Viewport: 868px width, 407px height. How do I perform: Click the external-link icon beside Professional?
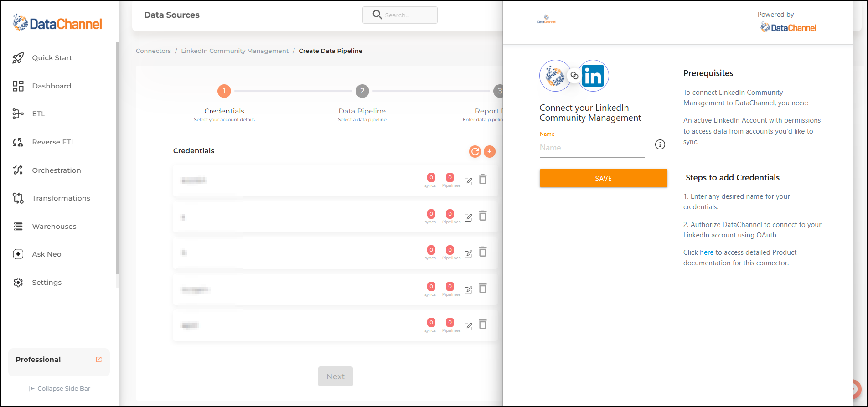99,360
